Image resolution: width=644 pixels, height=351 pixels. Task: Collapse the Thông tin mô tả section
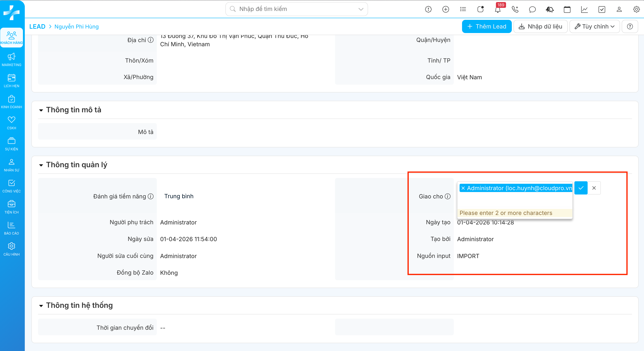pyautogui.click(x=41, y=110)
